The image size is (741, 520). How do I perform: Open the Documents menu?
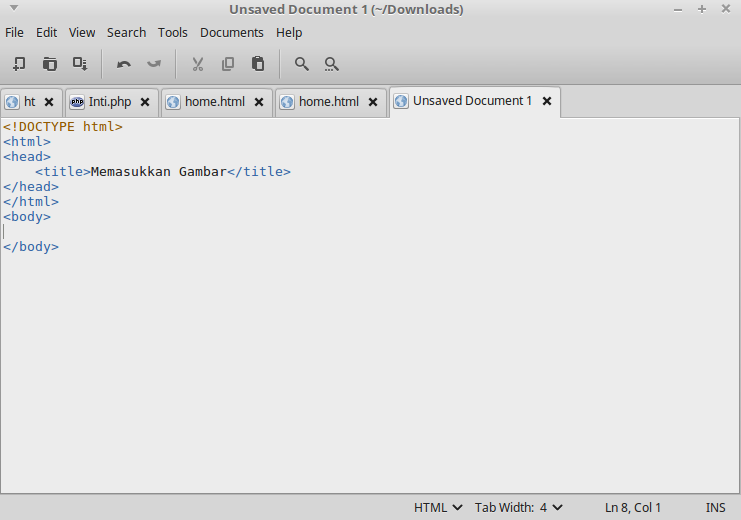coord(232,33)
